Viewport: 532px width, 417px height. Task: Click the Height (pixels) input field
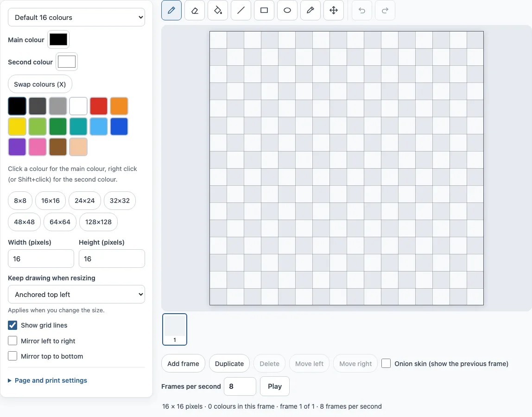pos(112,259)
